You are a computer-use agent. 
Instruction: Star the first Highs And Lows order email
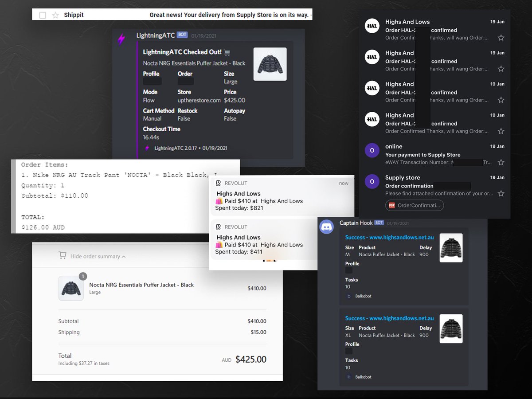501,38
